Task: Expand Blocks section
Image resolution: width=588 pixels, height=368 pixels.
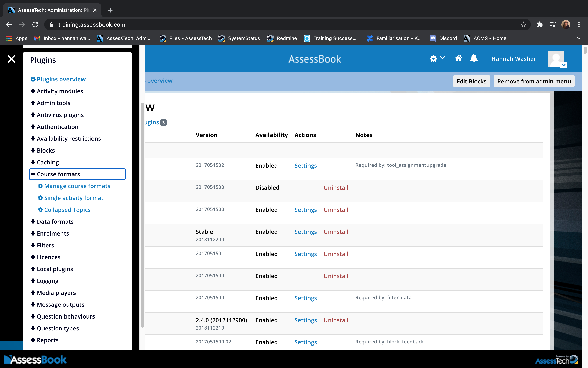Action: pyautogui.click(x=43, y=150)
